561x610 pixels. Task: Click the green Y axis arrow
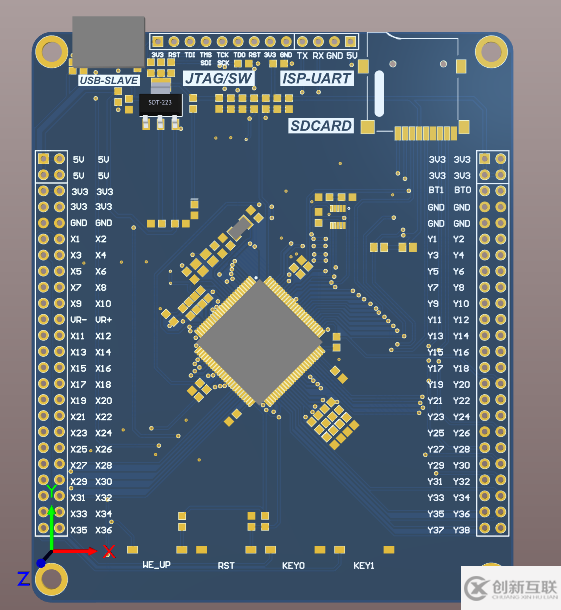(51, 527)
